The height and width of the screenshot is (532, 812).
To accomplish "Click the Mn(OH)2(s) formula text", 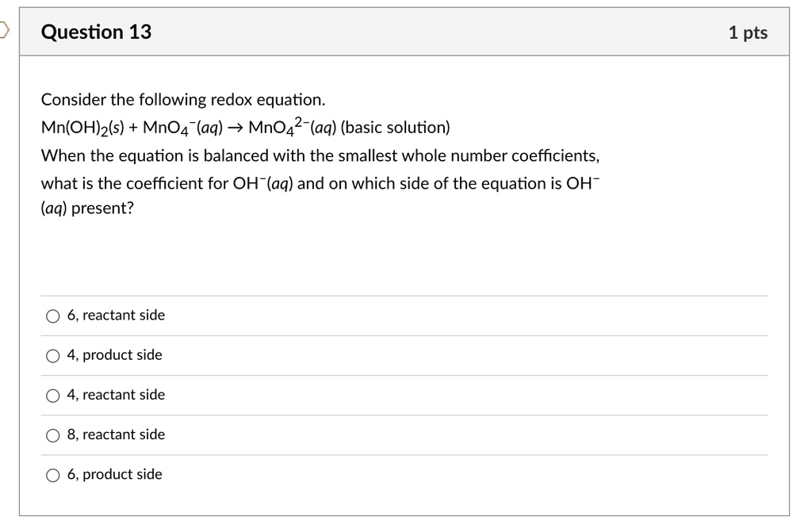I will (82, 126).
